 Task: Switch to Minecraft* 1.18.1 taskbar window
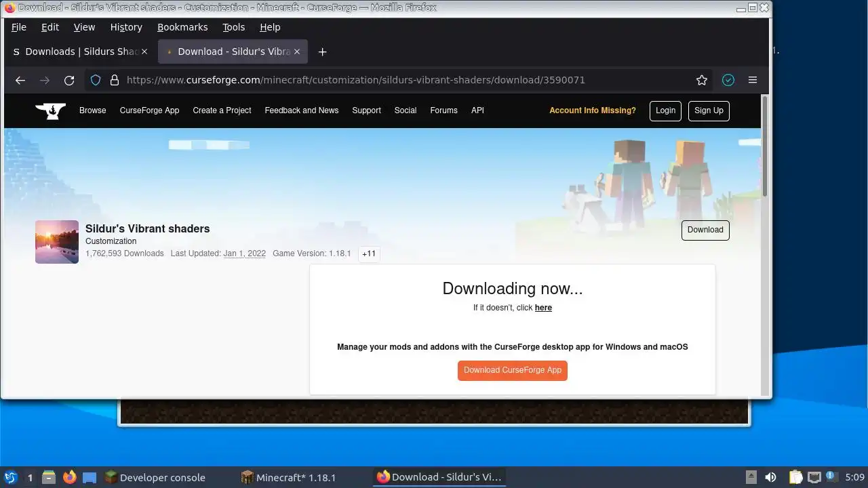point(289,477)
